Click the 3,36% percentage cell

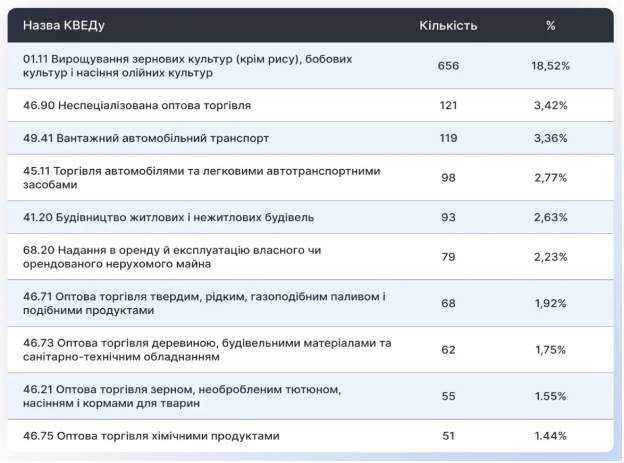[x=550, y=138]
